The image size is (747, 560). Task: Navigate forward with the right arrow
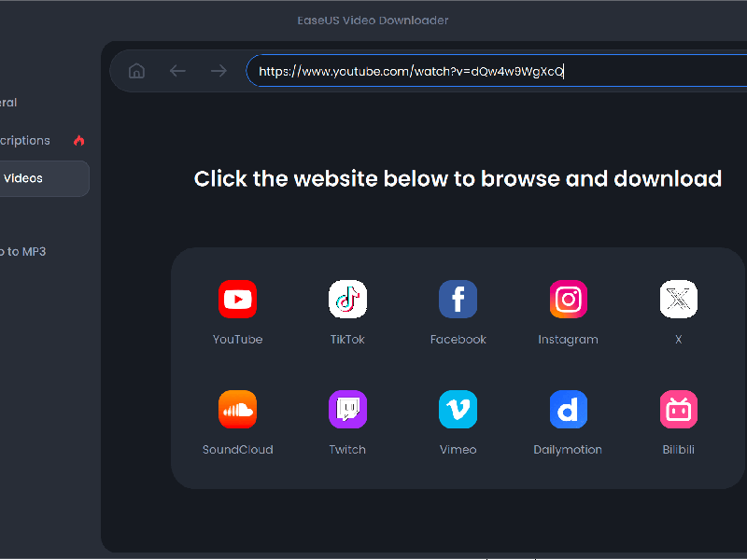pyautogui.click(x=218, y=71)
